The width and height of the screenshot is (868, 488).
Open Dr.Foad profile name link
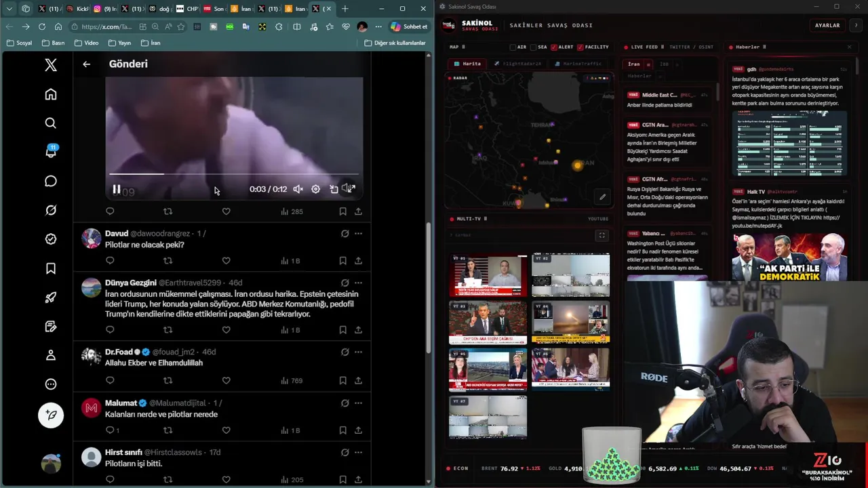(119, 352)
